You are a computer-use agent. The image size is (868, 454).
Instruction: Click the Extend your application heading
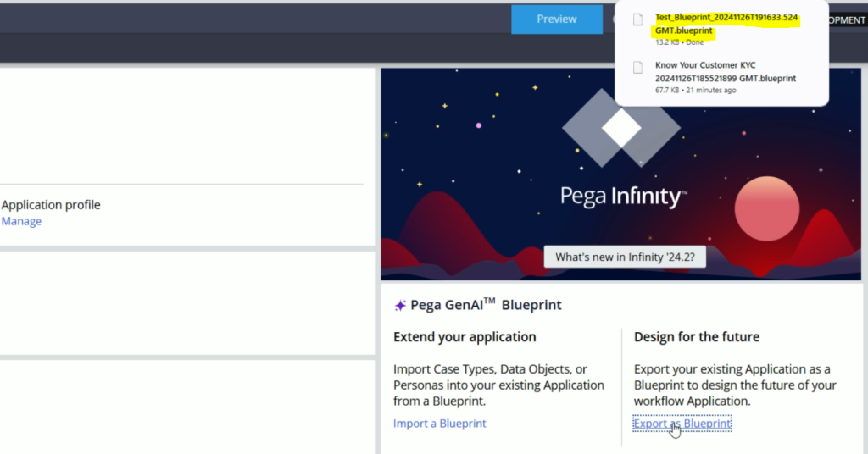(x=465, y=337)
